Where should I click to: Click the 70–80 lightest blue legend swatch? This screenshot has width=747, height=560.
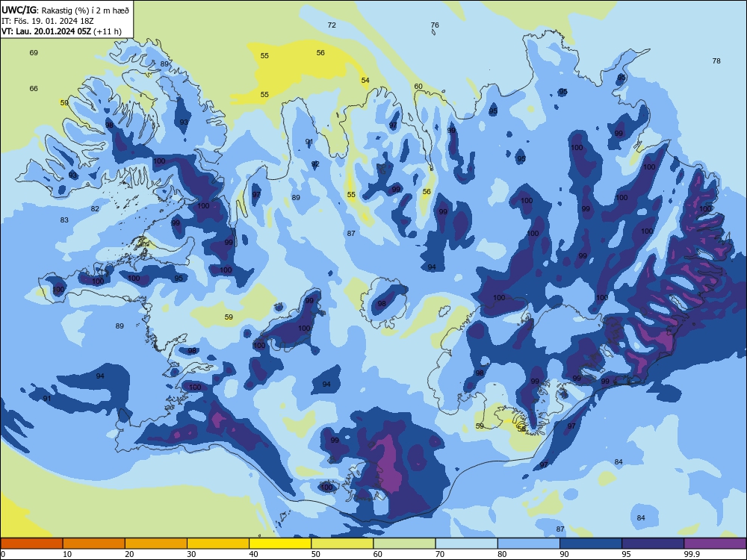[466, 544]
